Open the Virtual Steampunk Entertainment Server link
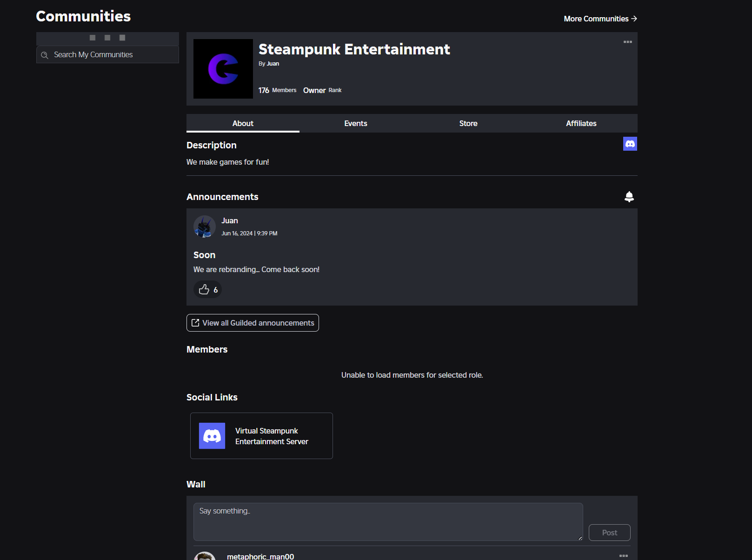The height and width of the screenshot is (560, 752). (x=271, y=436)
